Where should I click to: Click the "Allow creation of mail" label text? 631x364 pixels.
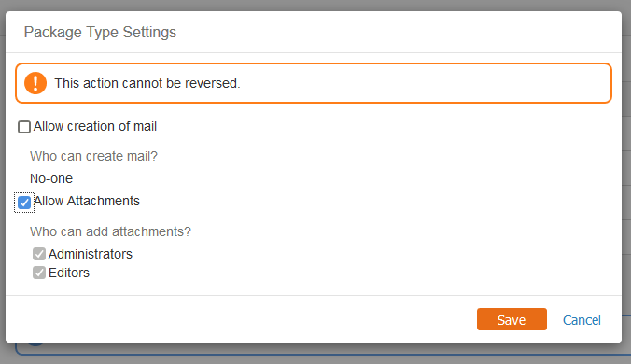(x=95, y=126)
